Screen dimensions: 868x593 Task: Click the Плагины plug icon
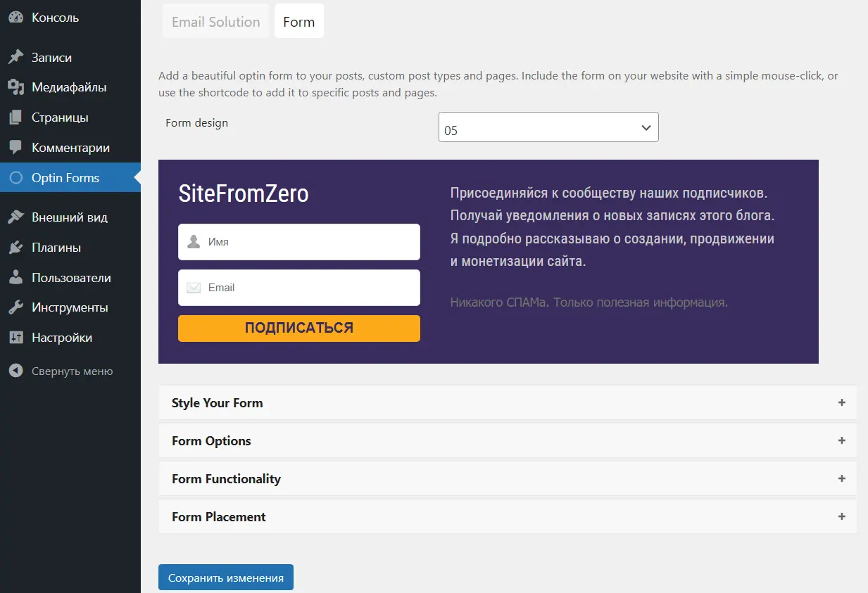[x=15, y=248]
